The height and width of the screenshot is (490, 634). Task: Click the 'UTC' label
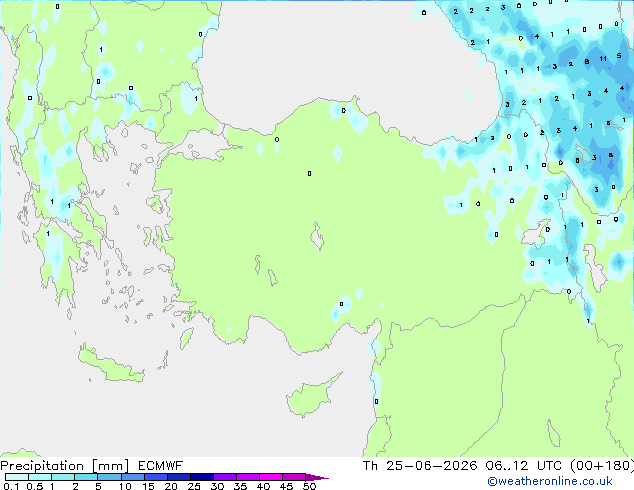[549, 466]
